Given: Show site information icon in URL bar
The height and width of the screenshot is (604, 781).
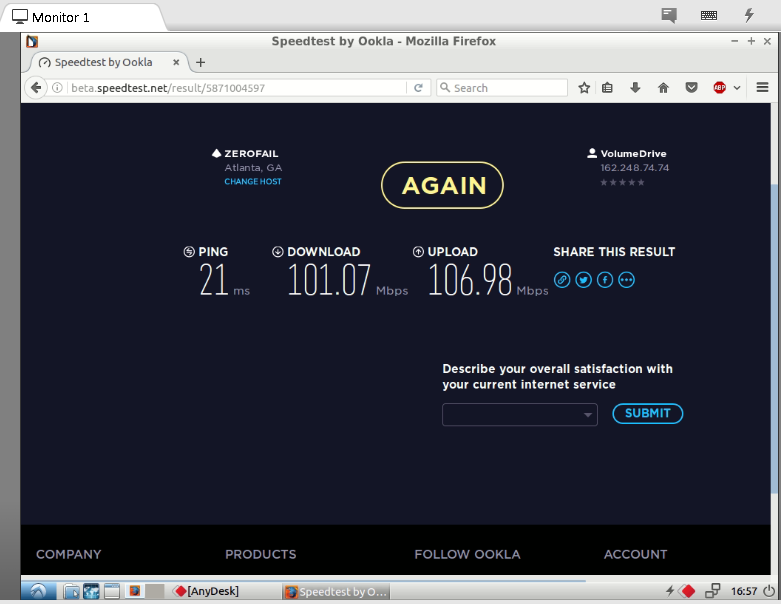Looking at the screenshot, I should pos(57,88).
